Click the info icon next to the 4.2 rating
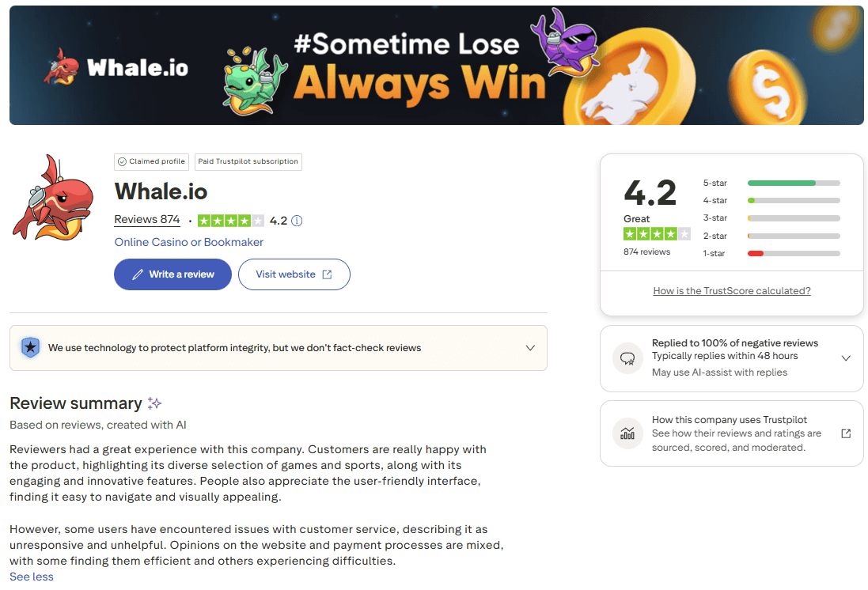Viewport: 868px width, 590px height. point(297,221)
